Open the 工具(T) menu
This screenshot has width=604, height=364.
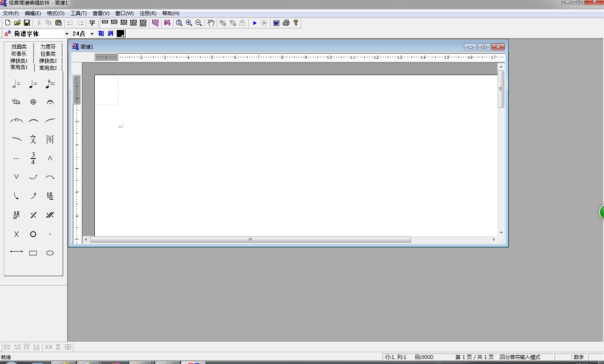tap(78, 13)
